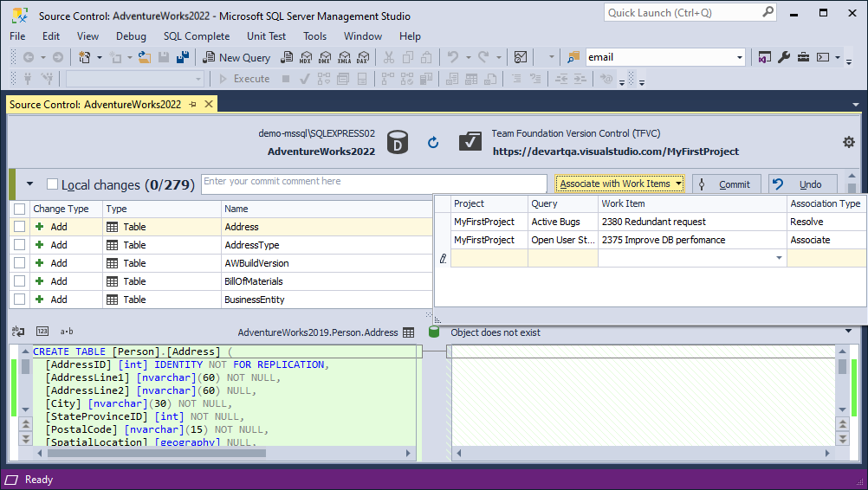This screenshot has height=490, width=868.
Task: Click the a·b compare option icon
Action: pos(67,332)
